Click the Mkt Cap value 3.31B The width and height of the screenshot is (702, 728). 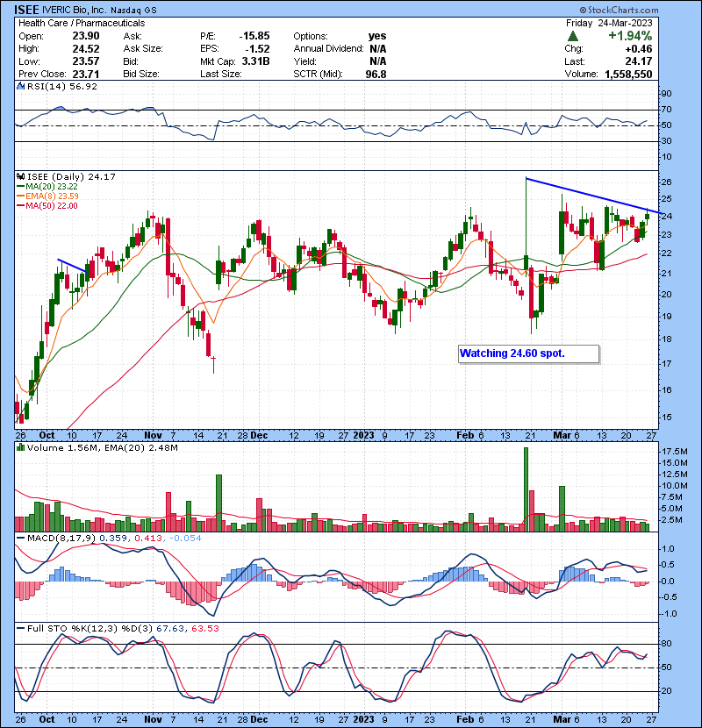[x=255, y=61]
